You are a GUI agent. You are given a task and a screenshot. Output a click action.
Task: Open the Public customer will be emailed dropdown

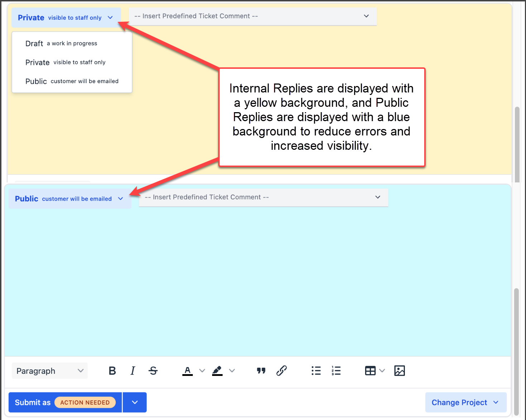(x=70, y=199)
